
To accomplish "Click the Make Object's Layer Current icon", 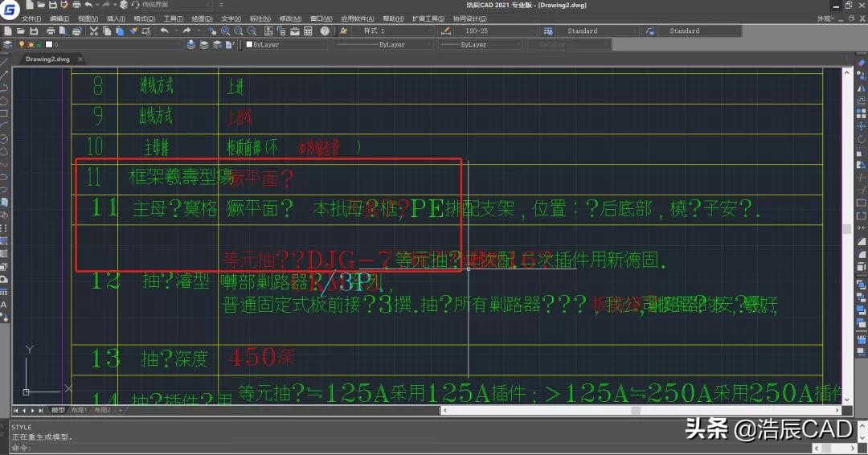I will pos(191,44).
